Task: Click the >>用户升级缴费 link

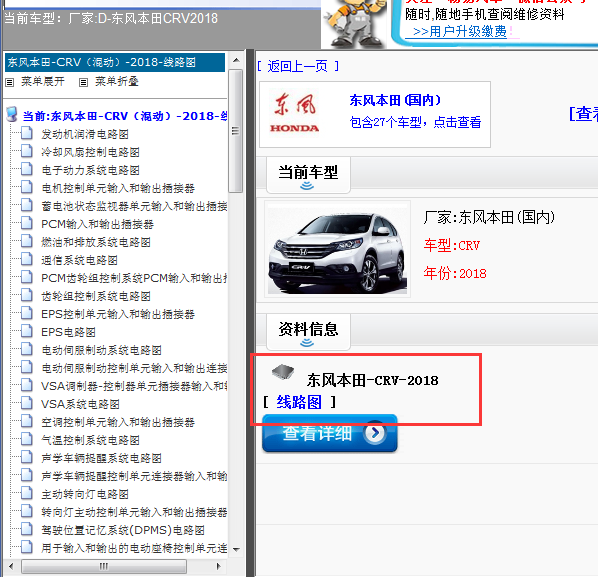Action: click(460, 31)
